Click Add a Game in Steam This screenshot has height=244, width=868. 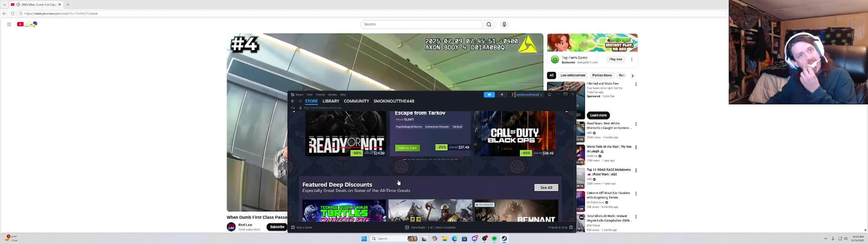tap(302, 227)
